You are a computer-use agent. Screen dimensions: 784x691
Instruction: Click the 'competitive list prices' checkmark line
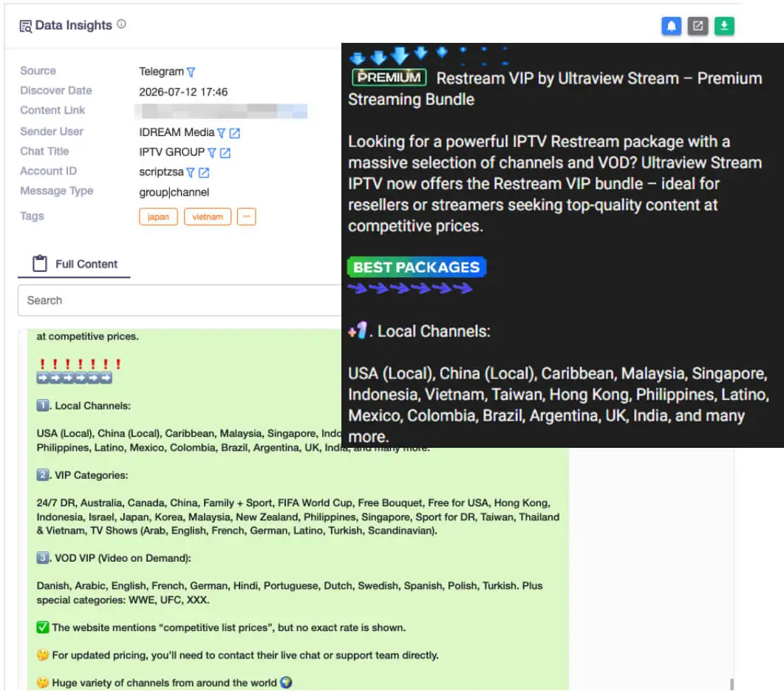221,627
